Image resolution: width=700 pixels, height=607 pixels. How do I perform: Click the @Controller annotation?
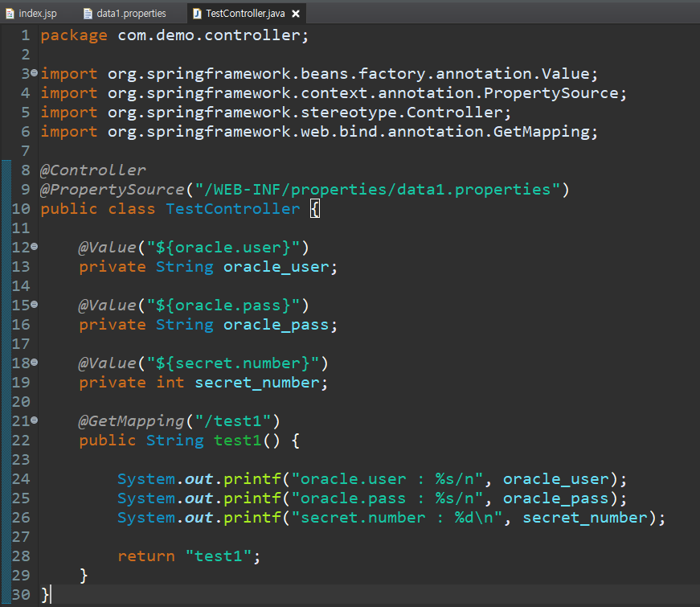pyautogui.click(x=93, y=170)
